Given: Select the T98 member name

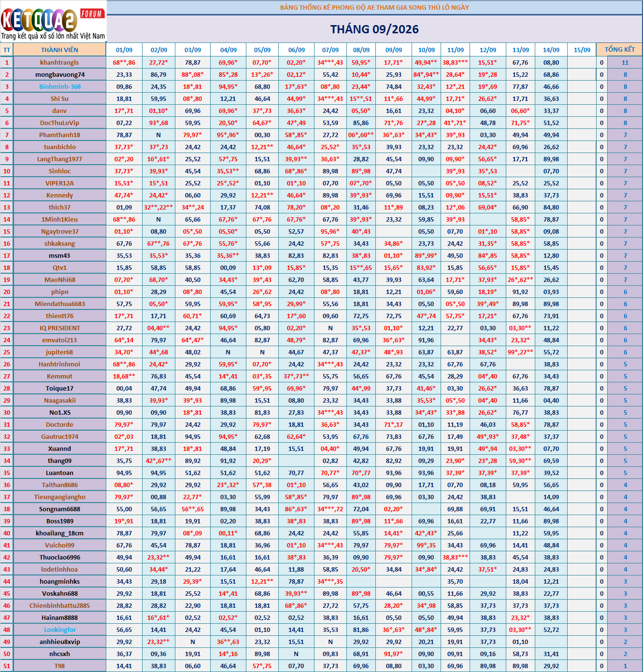Looking at the screenshot, I should tap(59, 666).
